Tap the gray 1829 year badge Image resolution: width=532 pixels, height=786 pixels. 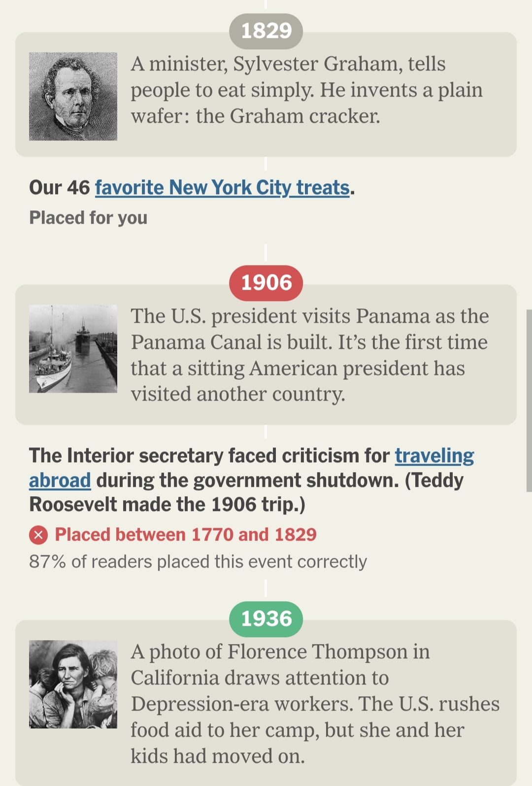point(266,31)
